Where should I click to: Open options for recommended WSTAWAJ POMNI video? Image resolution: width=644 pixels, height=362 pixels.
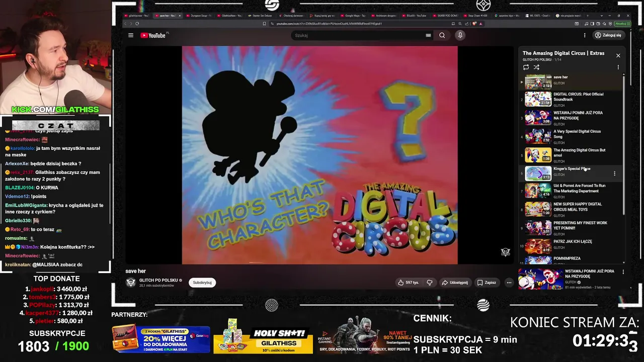coord(623,272)
